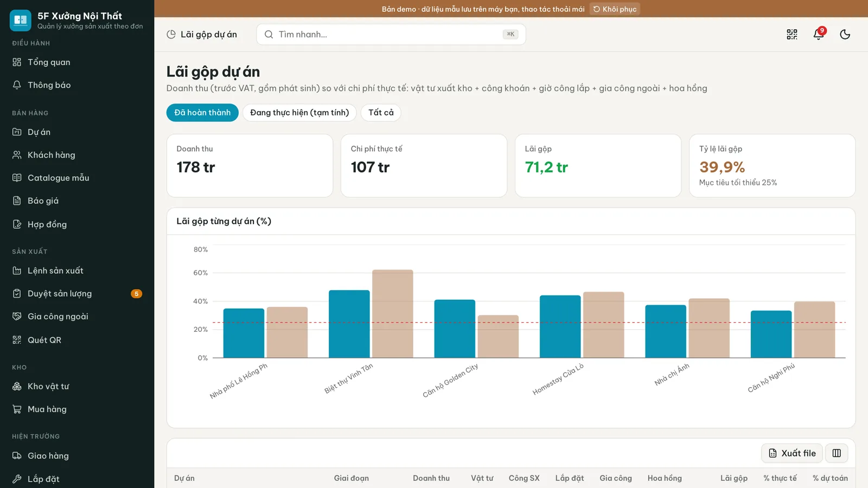This screenshot has width=868, height=488.
Task: Click the 5F Xưởng Nội Thất logo
Action: (x=21, y=20)
